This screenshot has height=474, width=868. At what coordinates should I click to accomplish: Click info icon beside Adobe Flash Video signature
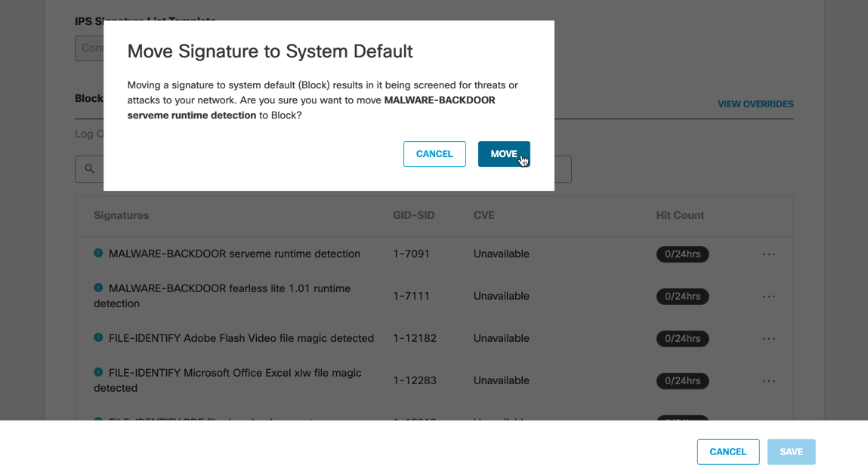pos(98,337)
